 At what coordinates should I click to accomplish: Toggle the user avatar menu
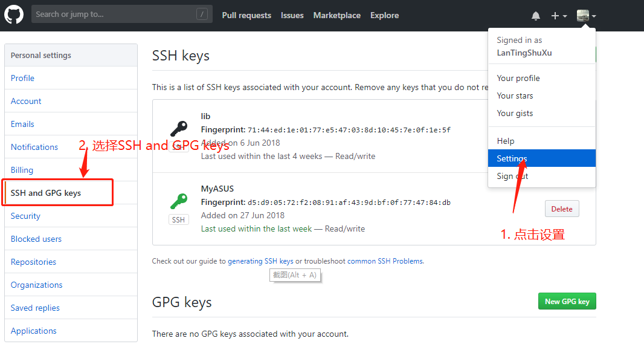point(587,16)
